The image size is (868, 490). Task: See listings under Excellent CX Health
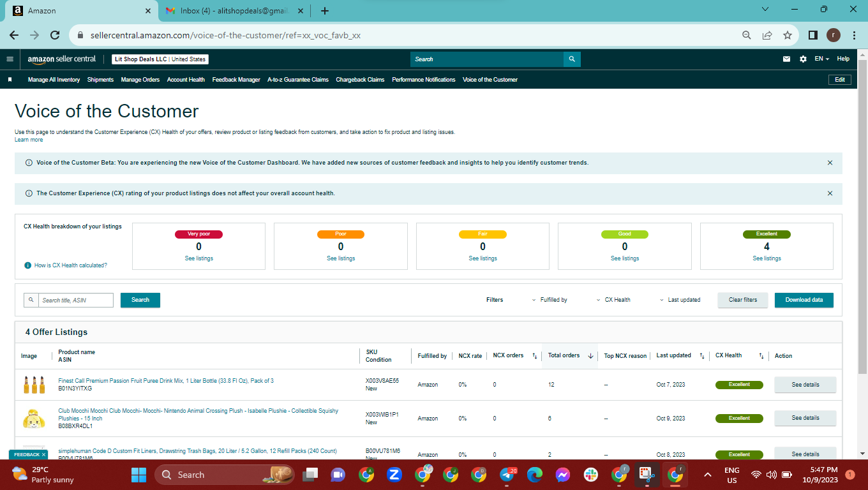pyautogui.click(x=767, y=258)
